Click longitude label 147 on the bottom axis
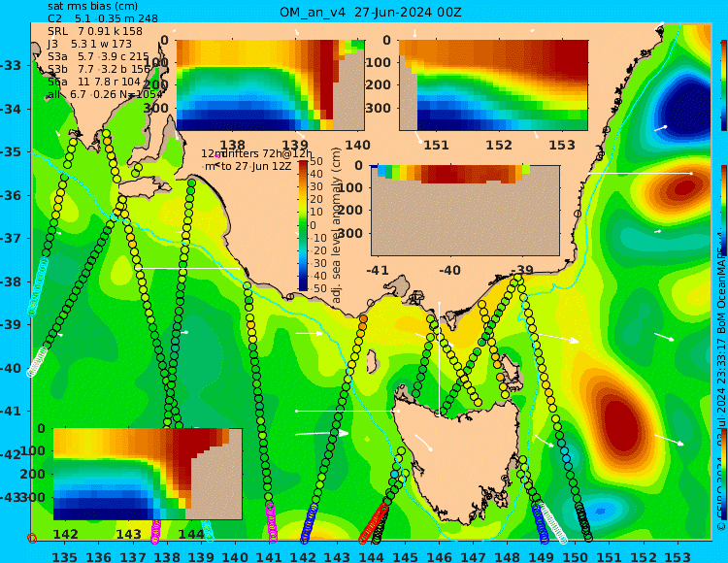The height and width of the screenshot is (563, 728). point(474,556)
